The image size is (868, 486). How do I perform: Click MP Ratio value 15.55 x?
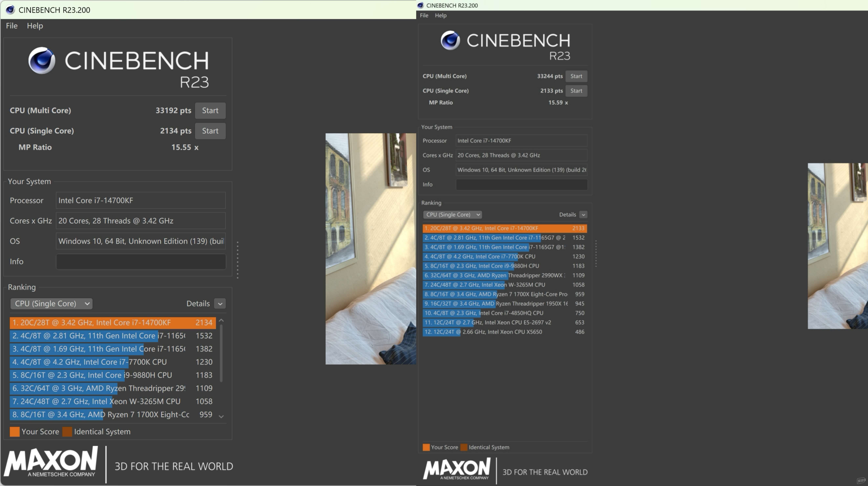point(185,147)
